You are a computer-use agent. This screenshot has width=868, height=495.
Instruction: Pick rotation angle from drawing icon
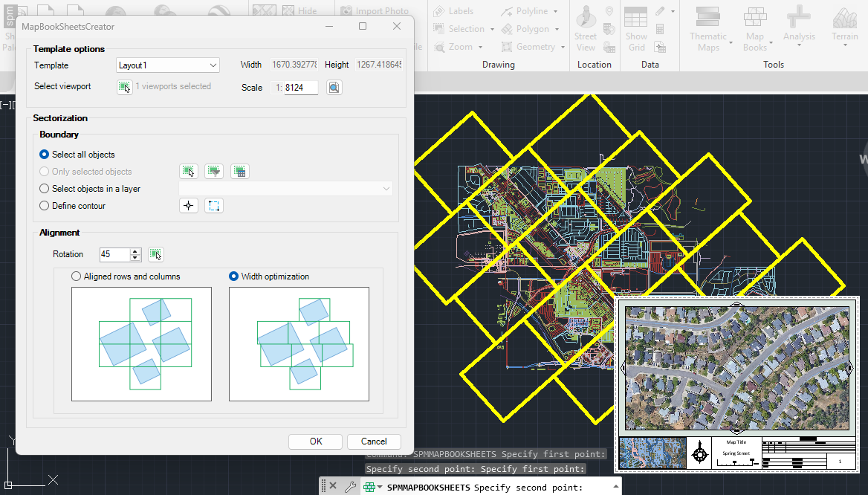tap(155, 254)
